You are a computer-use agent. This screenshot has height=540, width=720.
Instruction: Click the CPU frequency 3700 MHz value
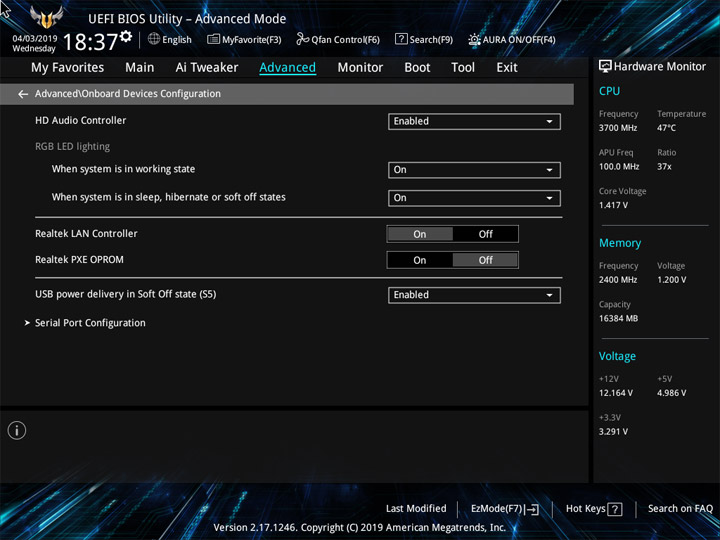coord(618,128)
